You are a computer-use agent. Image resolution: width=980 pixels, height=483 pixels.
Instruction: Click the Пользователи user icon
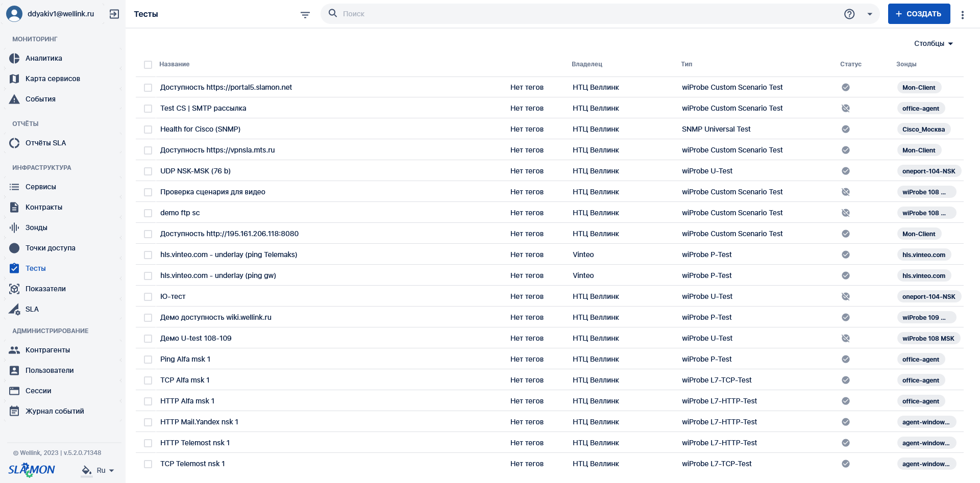point(14,370)
